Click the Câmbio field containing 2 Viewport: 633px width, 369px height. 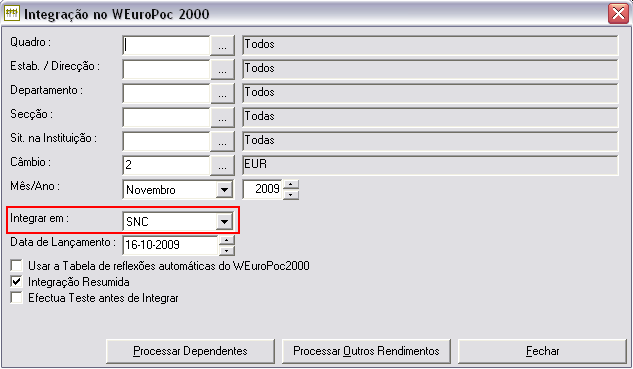[166, 165]
